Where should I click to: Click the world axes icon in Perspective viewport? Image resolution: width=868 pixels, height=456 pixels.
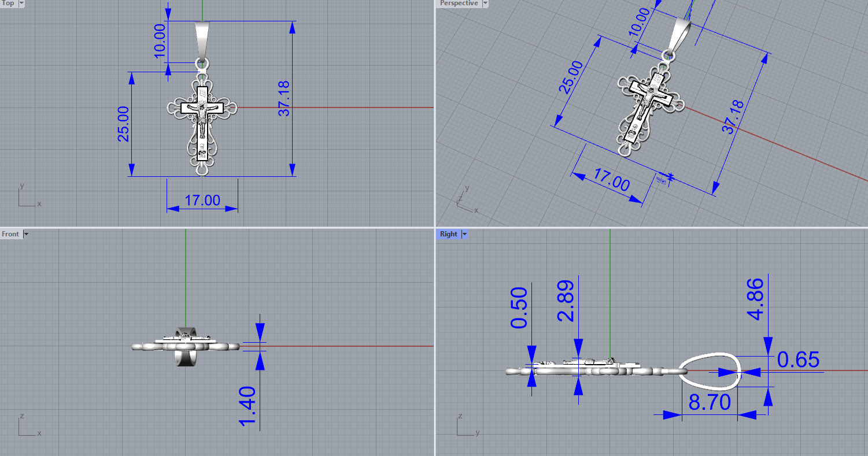click(467, 200)
